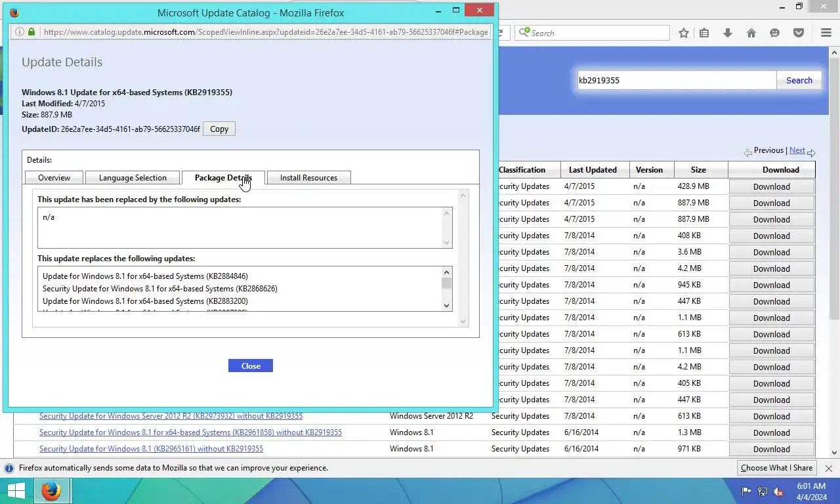The image size is (840, 504).
Task: Click the network tray icon
Action: 763,492
